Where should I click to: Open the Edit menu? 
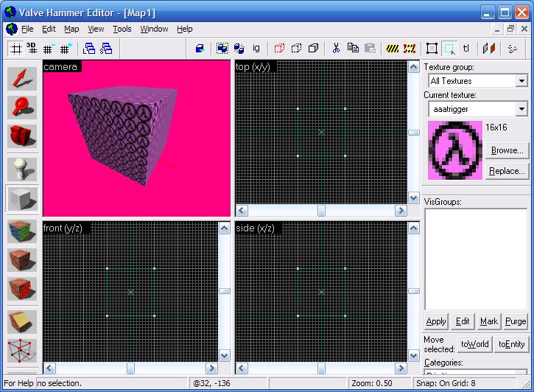click(x=49, y=29)
